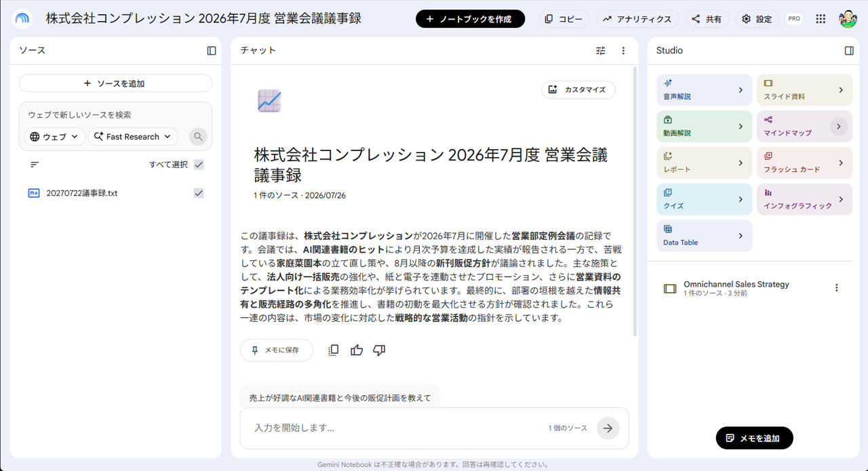Open the Fast Research mode dropdown
The width and height of the screenshot is (868, 471).
pos(133,137)
